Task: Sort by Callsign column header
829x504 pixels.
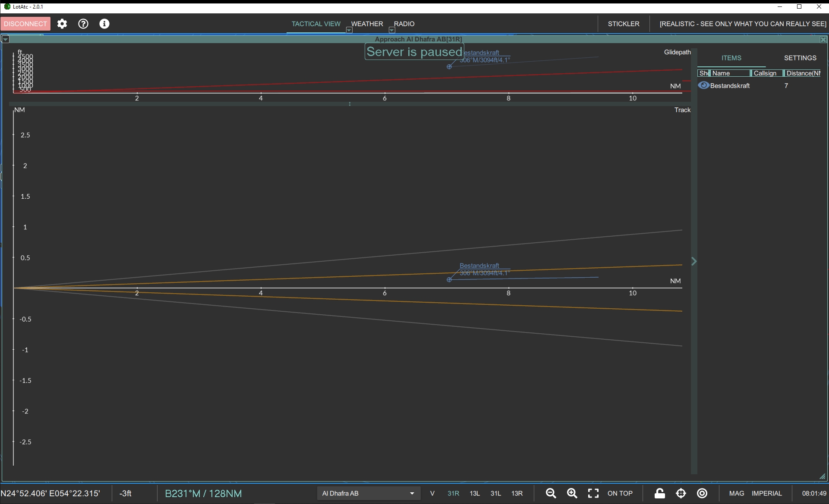Action: point(767,73)
